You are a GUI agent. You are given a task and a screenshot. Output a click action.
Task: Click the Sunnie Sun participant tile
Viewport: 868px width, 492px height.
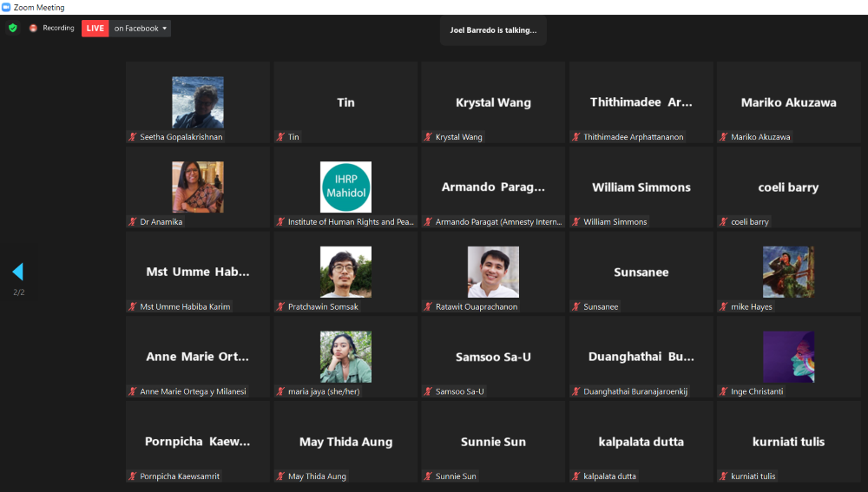[493, 442]
